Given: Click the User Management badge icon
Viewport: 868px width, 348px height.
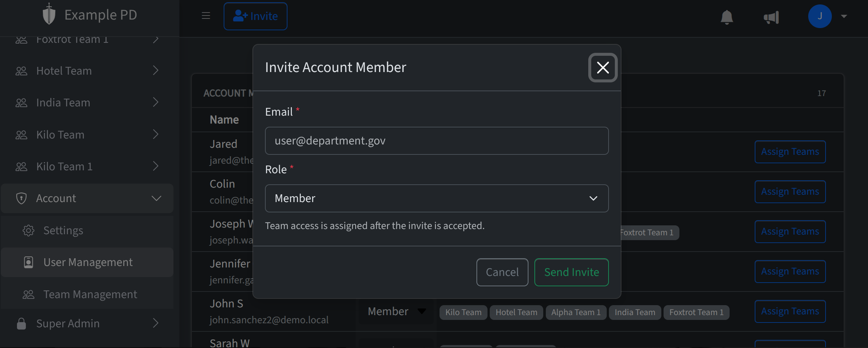Looking at the screenshot, I should tap(28, 262).
